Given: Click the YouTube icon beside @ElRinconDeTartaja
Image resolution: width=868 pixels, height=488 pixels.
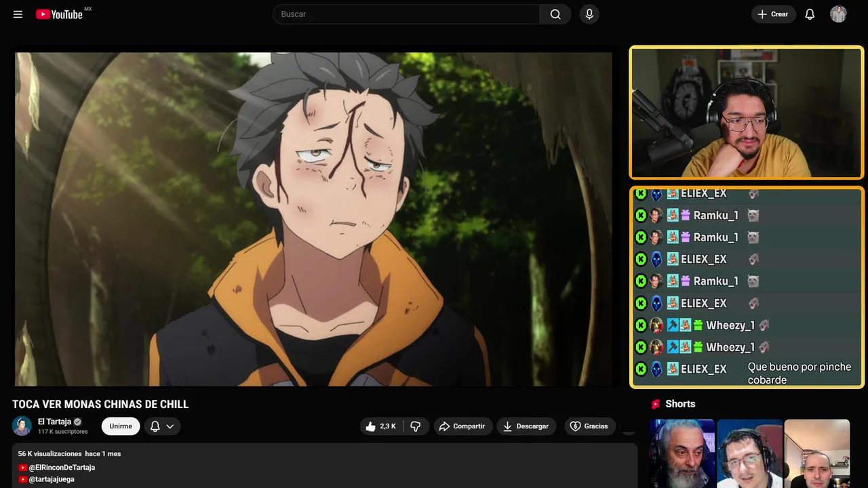Looking at the screenshot, I should click(x=23, y=468).
